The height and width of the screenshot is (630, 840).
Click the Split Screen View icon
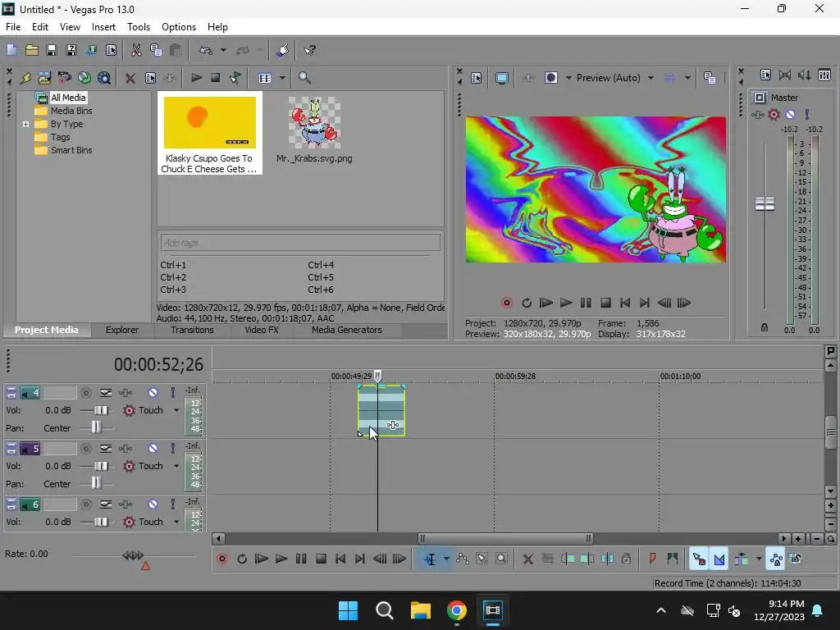[550, 78]
